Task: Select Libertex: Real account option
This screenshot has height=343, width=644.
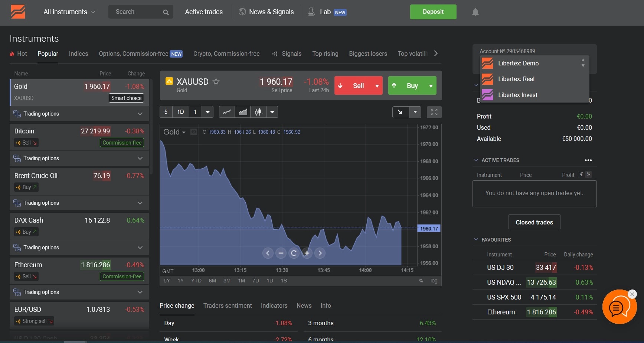Action: [x=516, y=79]
